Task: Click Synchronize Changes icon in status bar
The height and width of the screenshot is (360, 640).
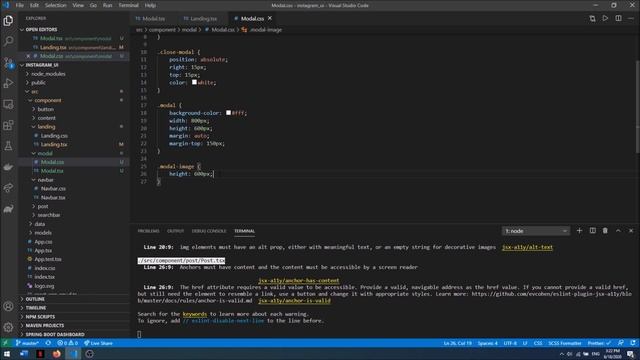Action: tap(48, 343)
